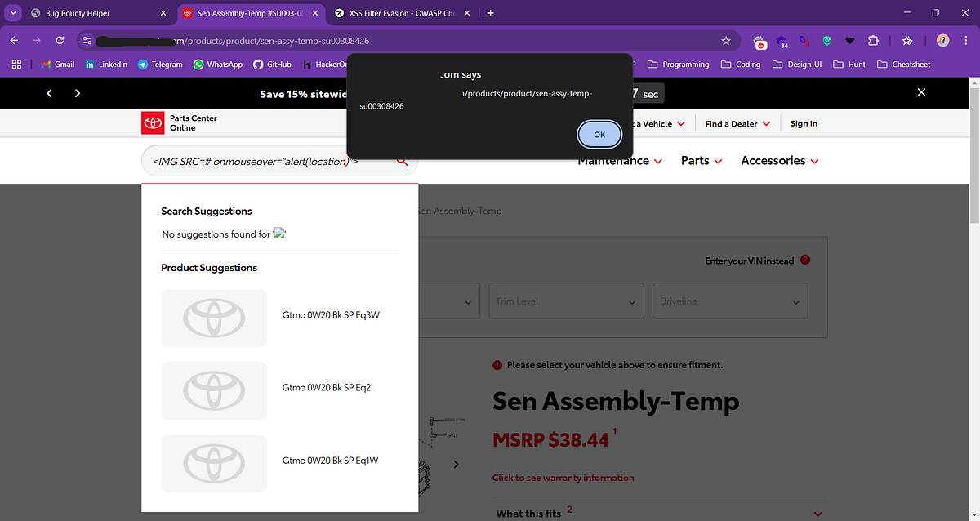Screen dimensions: 980x521
Task: Open the warranty information link
Action: [x=563, y=478]
